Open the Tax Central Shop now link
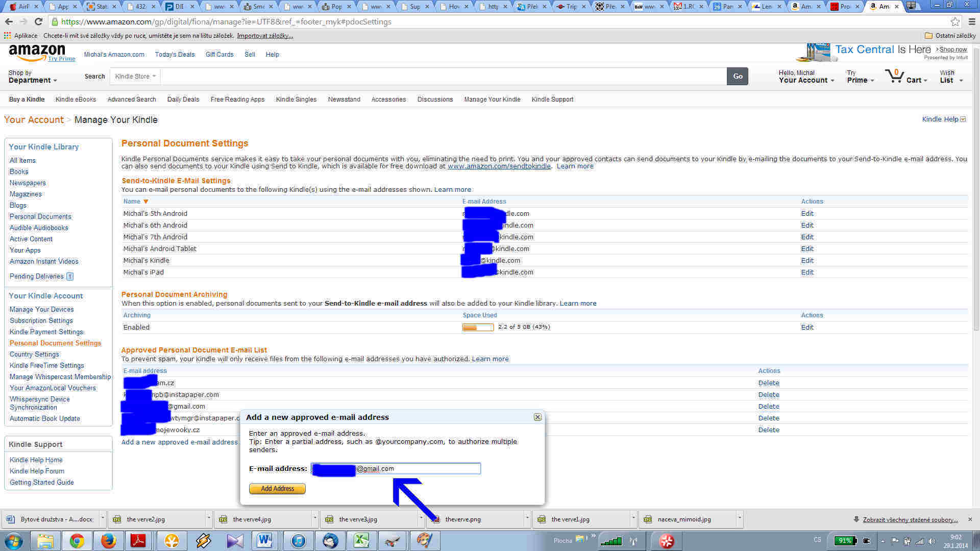Image resolution: width=980 pixels, height=551 pixels. [953, 49]
